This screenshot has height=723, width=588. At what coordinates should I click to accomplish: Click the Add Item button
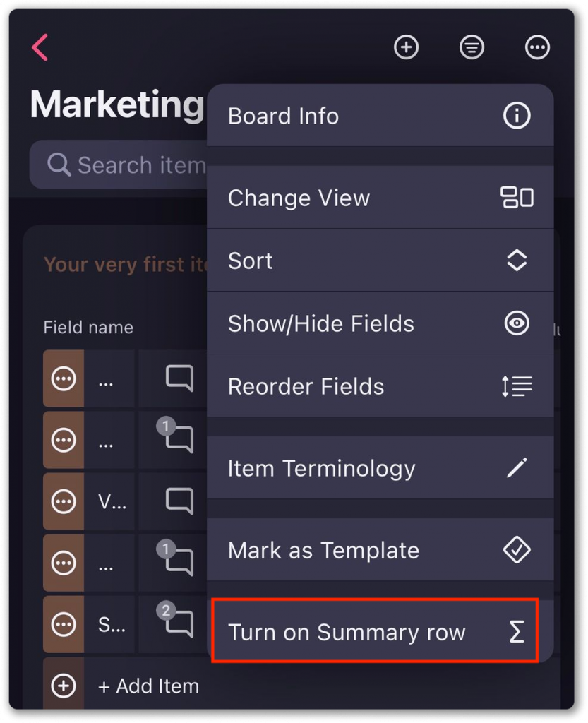[x=148, y=686]
